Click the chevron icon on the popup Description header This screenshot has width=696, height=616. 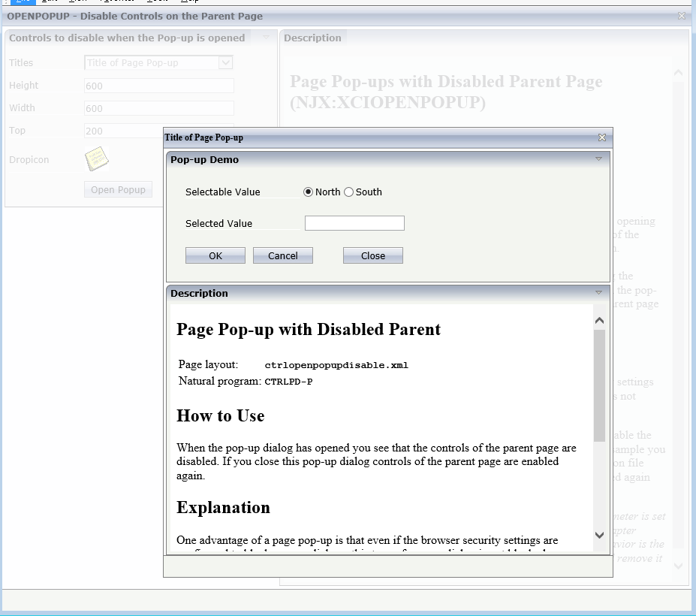pyautogui.click(x=598, y=293)
